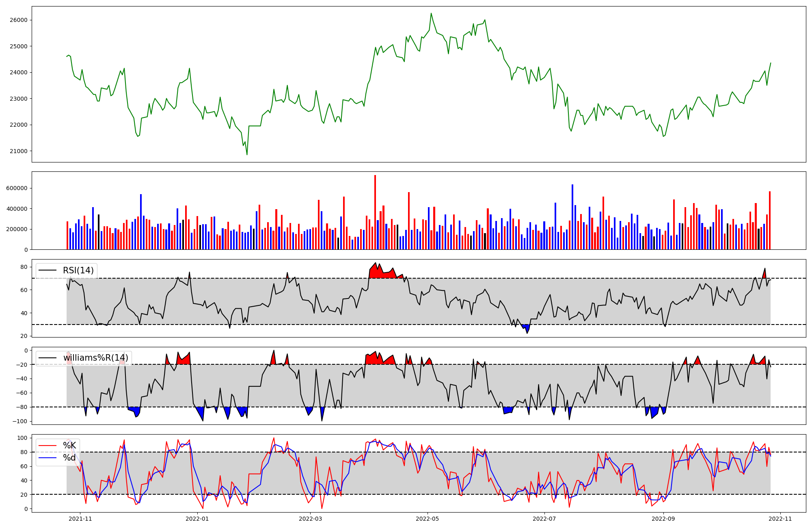Click the 26000 price axis tick label
This screenshot has width=812, height=528.
19,20
